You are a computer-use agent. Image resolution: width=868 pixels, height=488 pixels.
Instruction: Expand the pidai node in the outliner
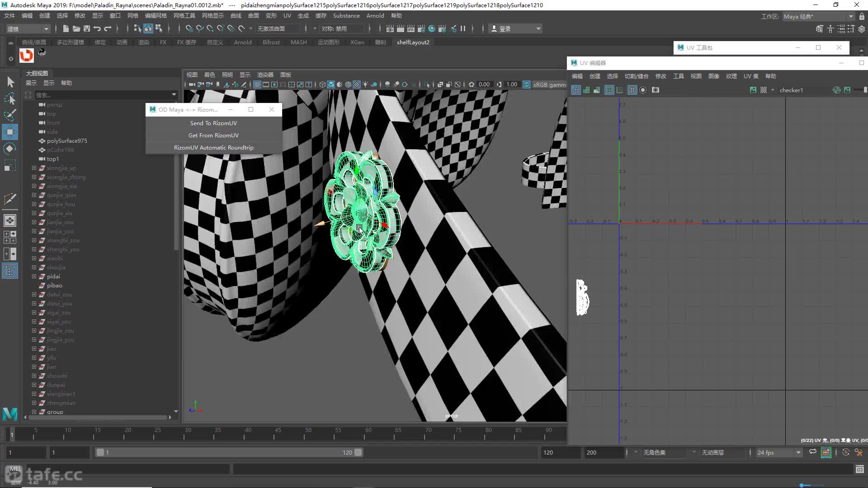34,276
